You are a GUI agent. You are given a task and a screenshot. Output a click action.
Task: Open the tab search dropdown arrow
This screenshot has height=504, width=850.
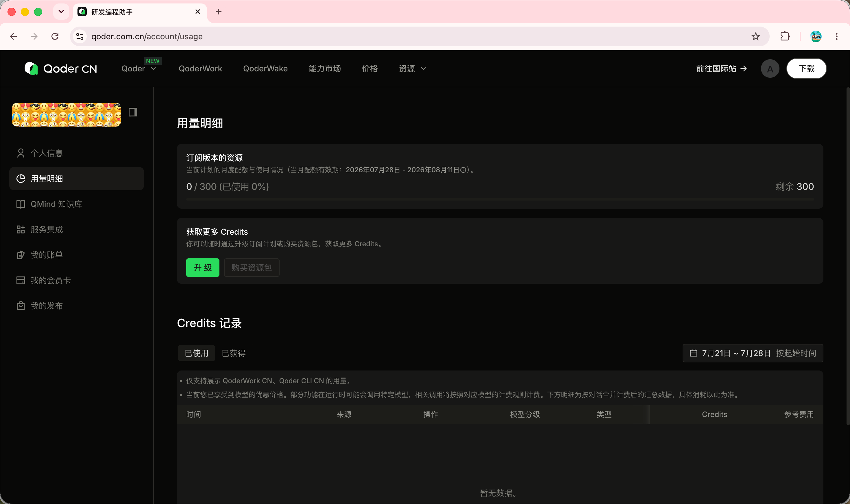pos(61,12)
